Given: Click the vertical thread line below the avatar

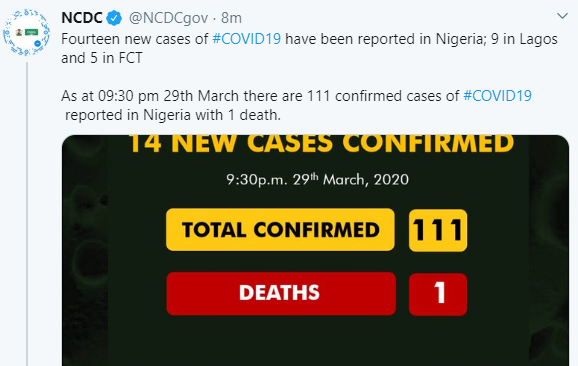Looking at the screenshot, I should point(27,214).
